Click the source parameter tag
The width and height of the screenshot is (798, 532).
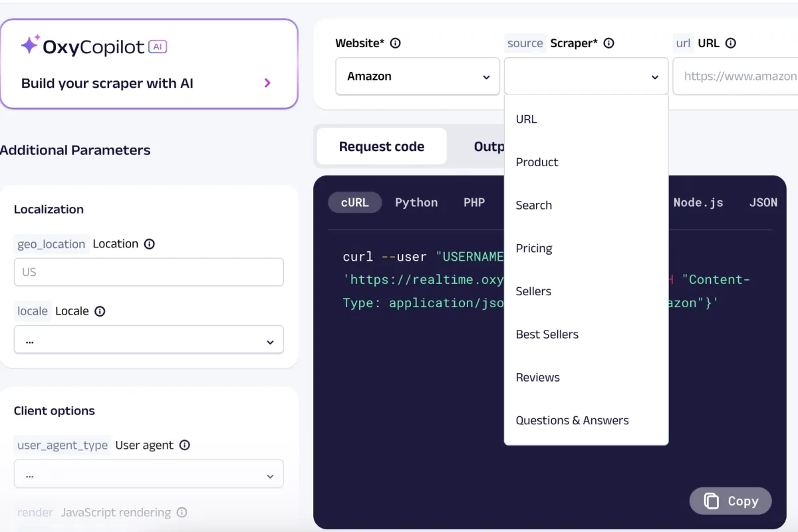click(525, 43)
